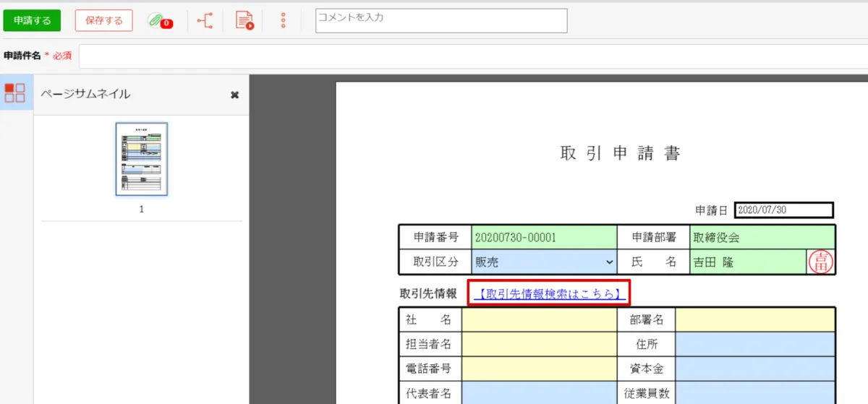868x404 pixels.
Task: Select the page 1 thumbnail
Action: click(142, 159)
